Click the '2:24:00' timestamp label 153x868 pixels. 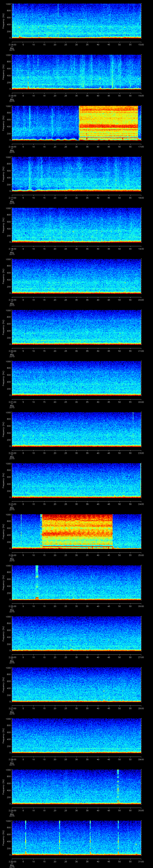click(x=12, y=555)
